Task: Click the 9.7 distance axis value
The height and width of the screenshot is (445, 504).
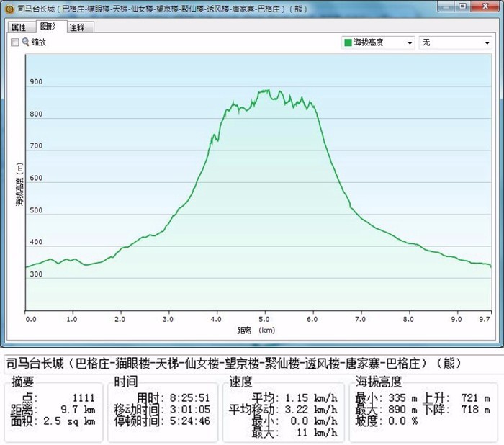Action: click(x=485, y=319)
